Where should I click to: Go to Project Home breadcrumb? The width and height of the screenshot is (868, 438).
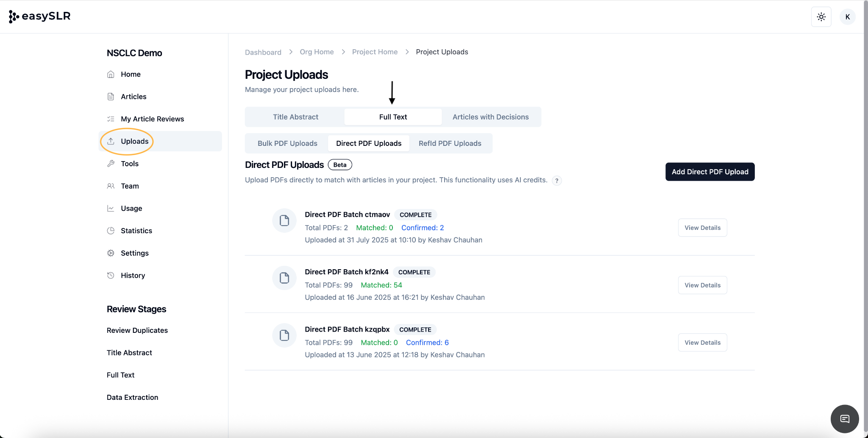click(x=375, y=52)
